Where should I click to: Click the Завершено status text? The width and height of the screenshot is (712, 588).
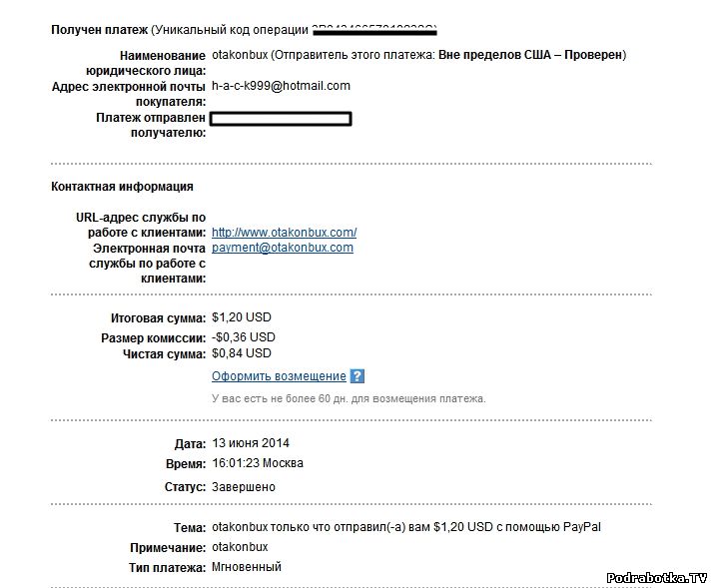coord(244,487)
